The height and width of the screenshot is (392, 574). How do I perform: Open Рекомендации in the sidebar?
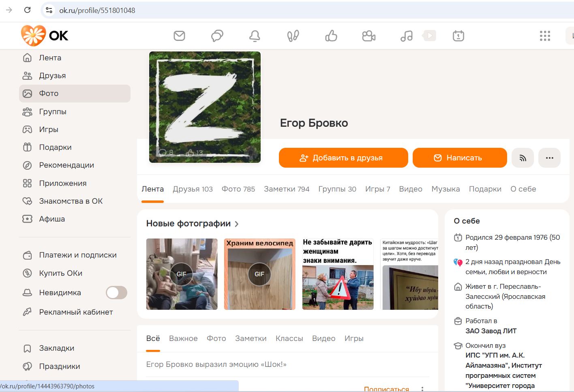pyautogui.click(x=75, y=165)
